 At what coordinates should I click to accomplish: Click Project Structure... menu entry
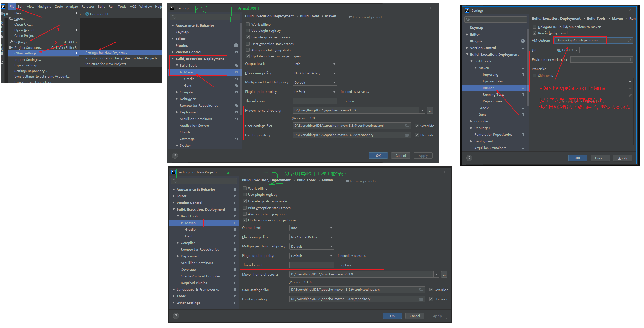[28, 48]
